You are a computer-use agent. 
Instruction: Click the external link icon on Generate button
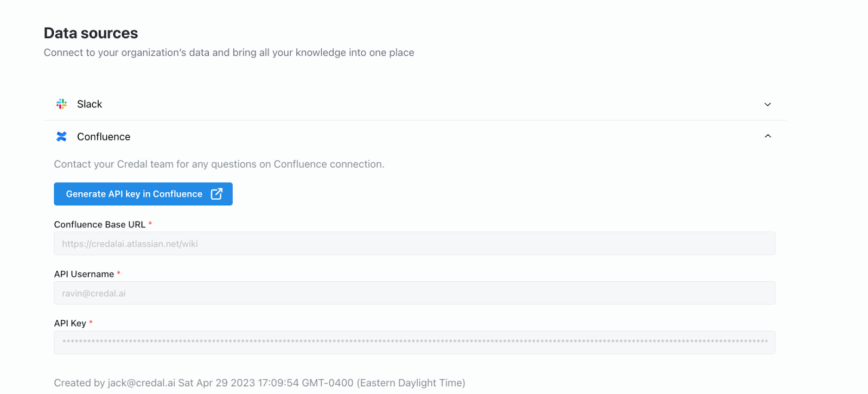216,194
